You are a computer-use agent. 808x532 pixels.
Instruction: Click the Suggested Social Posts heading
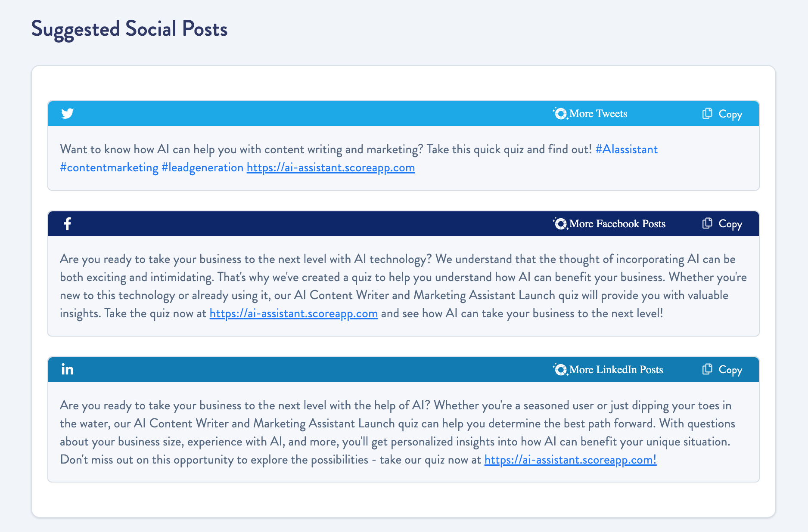tap(129, 29)
